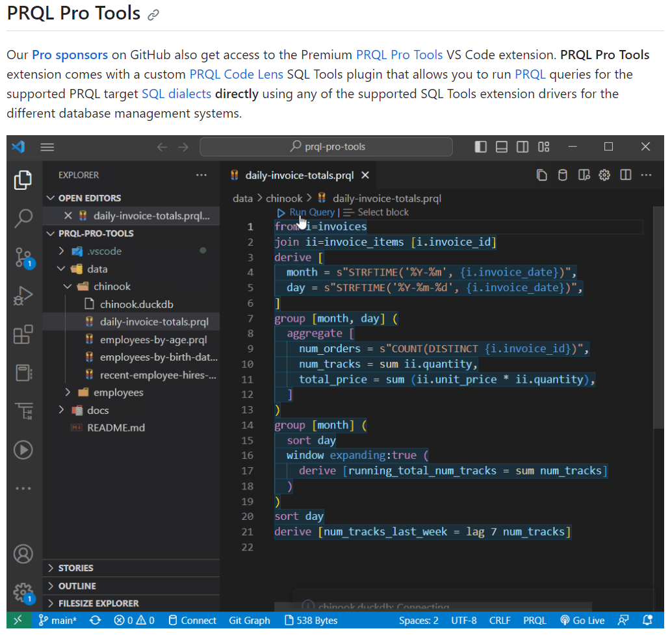This screenshot has height=644, width=670.
Task: Show additional views ellipsis in activity bar
Action: point(23,488)
